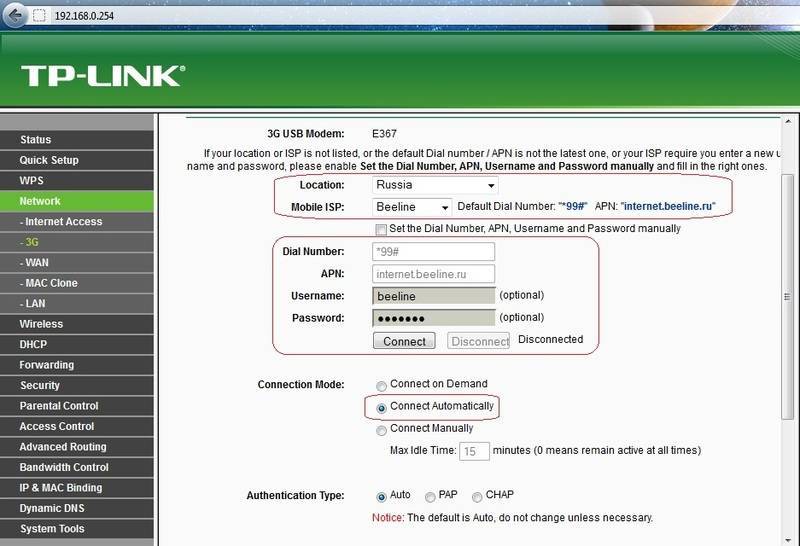Click the page icon beside the address
800x546 pixels.
coord(39,16)
